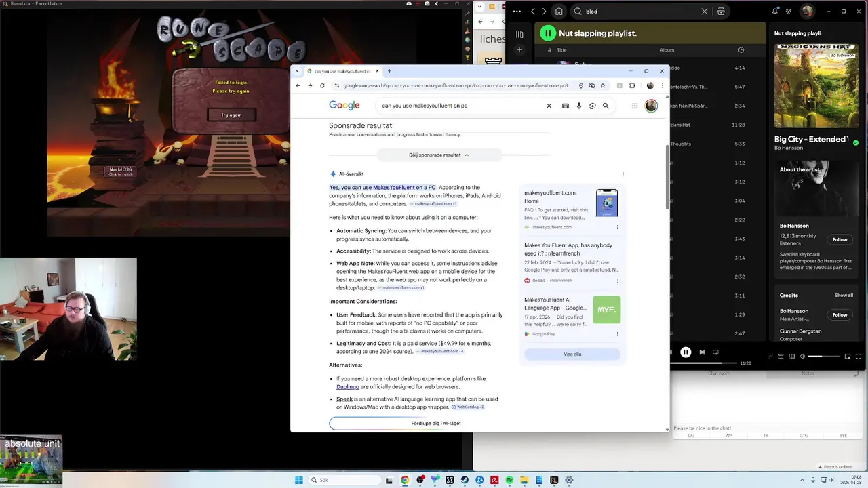Reload the Google search page in Chrome
Screen dimensions: 868x488
tap(322, 85)
